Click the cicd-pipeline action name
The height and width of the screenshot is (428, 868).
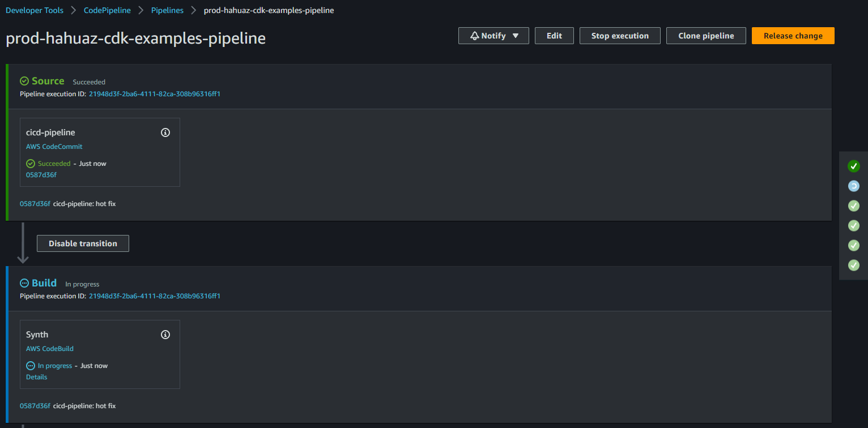click(x=50, y=132)
